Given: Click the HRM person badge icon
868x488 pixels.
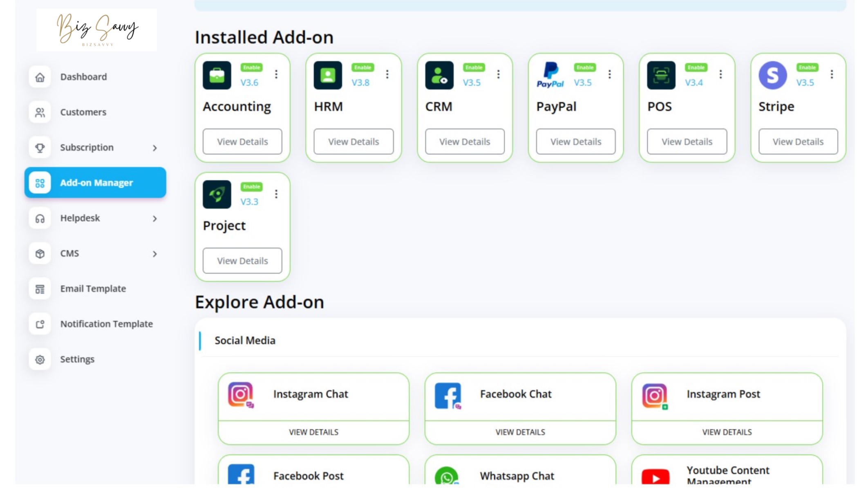Looking at the screenshot, I should [x=328, y=75].
